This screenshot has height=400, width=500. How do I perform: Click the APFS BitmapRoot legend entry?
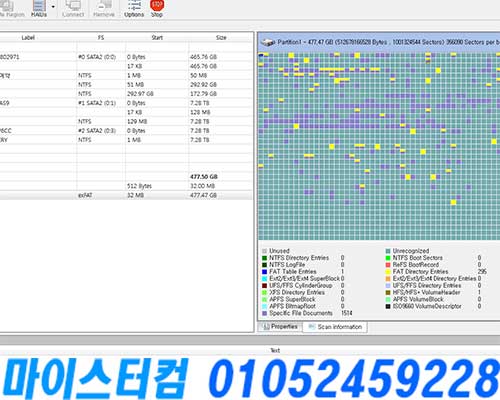pos(292,306)
